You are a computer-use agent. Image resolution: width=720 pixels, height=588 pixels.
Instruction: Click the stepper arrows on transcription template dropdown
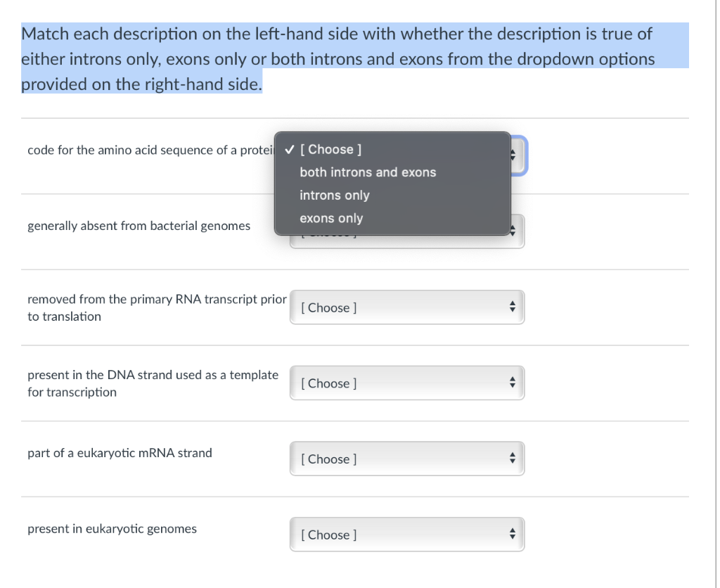pos(512,383)
